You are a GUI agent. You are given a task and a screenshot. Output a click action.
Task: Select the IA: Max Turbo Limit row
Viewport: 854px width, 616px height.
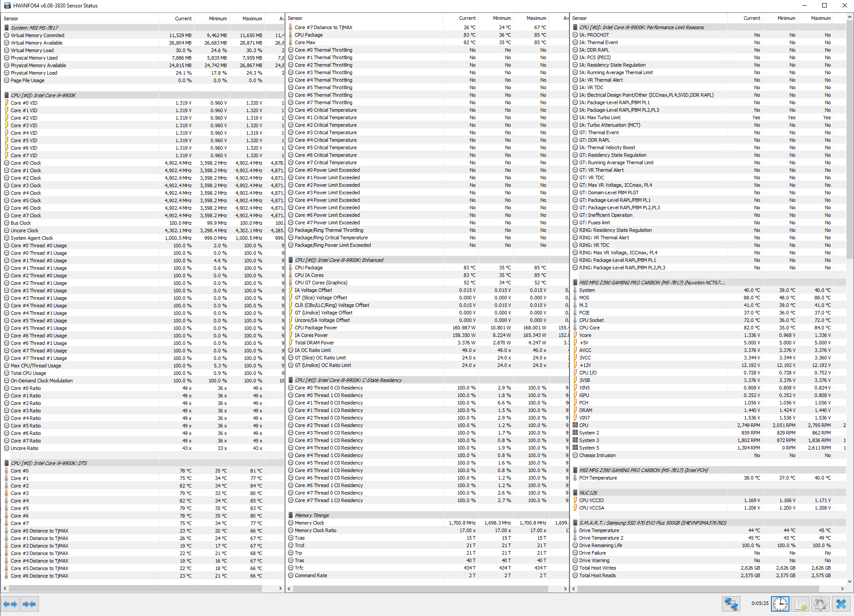(600, 117)
